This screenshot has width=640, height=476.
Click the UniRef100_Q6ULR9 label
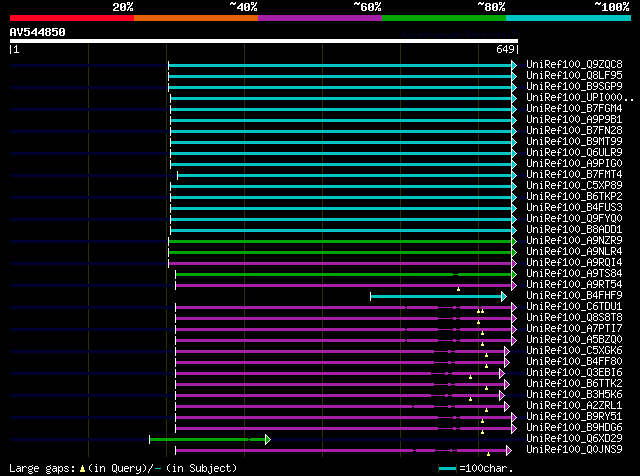click(574, 152)
